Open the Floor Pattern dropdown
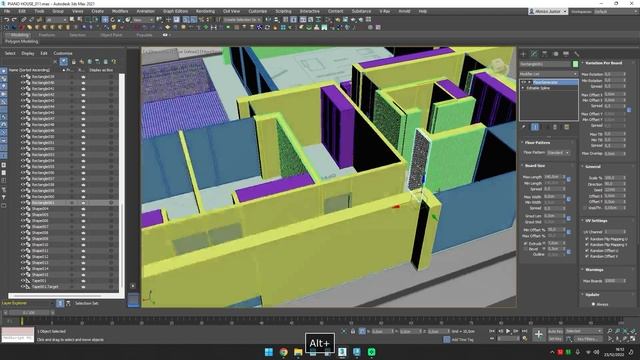The width and height of the screenshot is (640, 360). [558, 152]
